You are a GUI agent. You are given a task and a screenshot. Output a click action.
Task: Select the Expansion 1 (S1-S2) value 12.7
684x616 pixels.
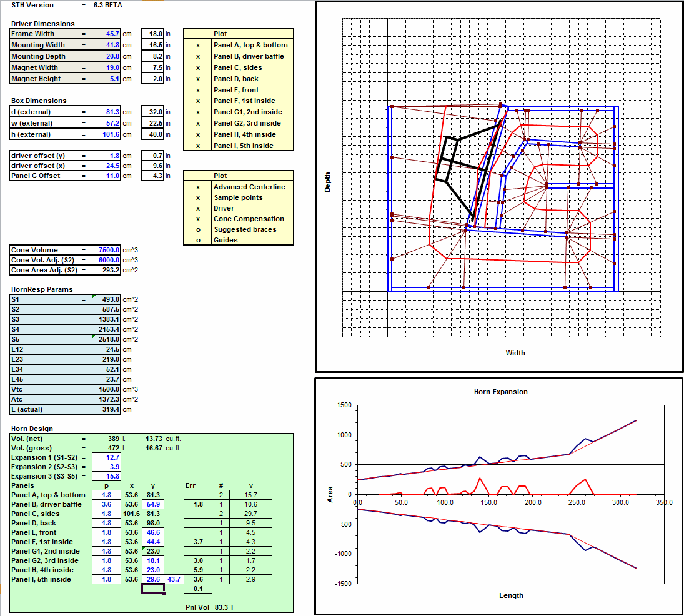click(106, 457)
